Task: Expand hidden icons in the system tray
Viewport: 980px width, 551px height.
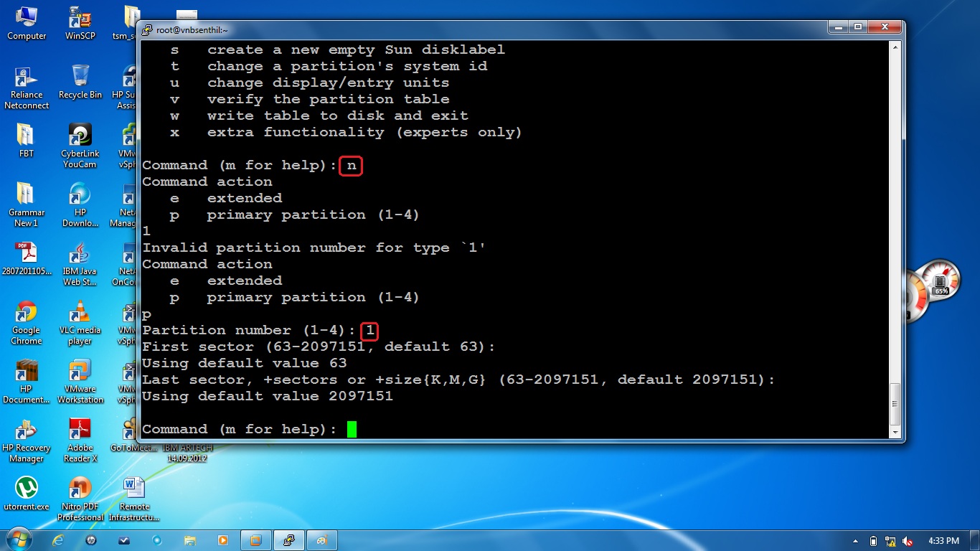Action: click(x=854, y=540)
